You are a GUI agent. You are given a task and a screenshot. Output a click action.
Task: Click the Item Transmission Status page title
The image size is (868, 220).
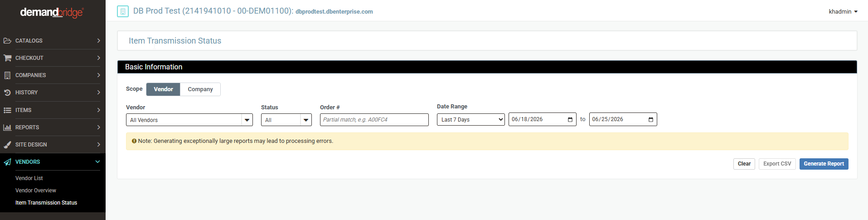[x=175, y=41]
